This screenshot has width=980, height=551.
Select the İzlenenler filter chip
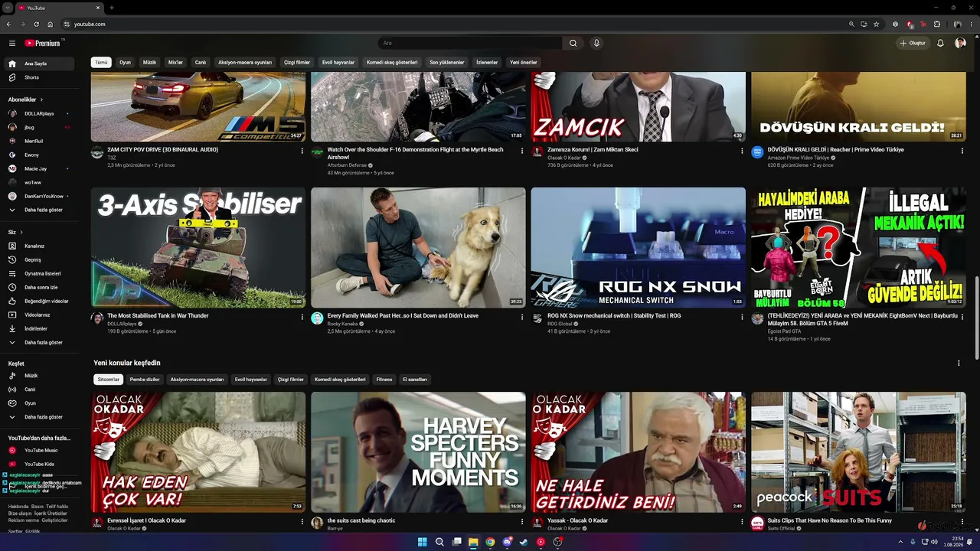pos(487,63)
